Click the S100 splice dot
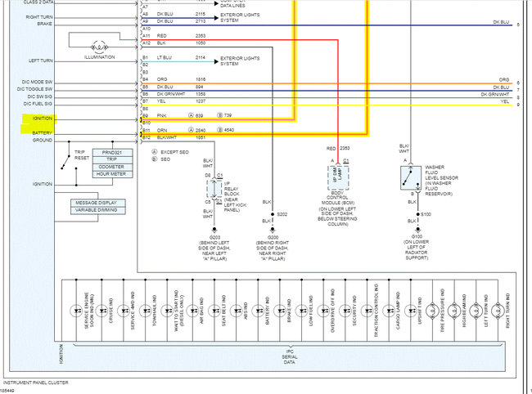The width and height of the screenshot is (532, 394). coord(417,214)
